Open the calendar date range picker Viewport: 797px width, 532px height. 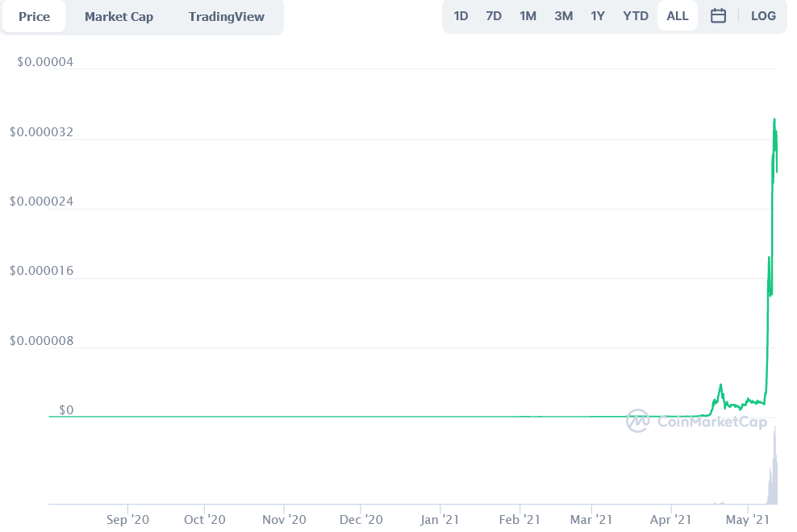pyautogui.click(x=718, y=16)
